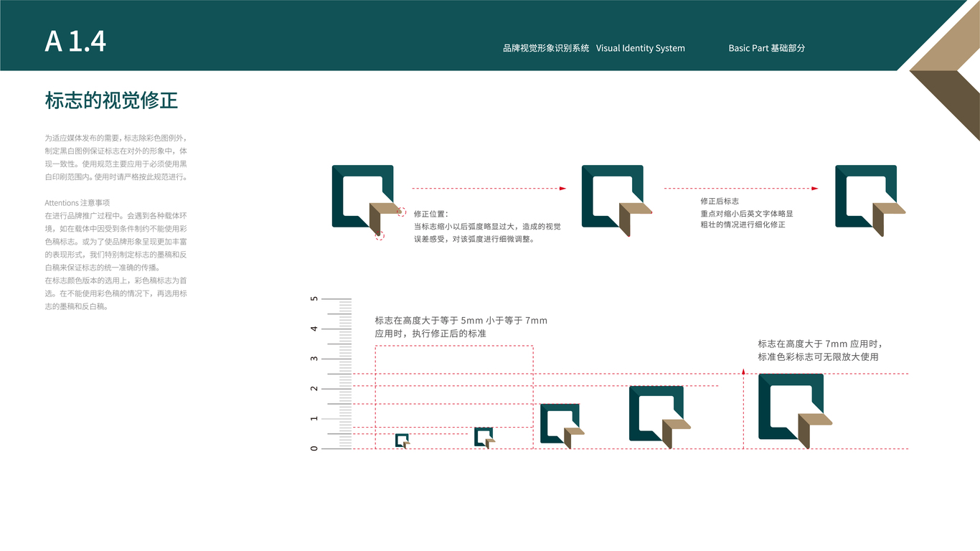Click the original logo with red correction circles
Viewport: 980px width, 551px height.
click(367, 201)
